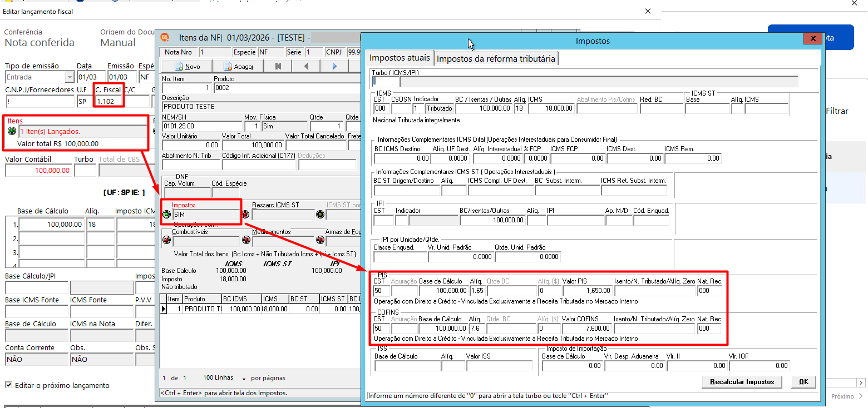Viewport: 868px width, 408px height.
Task: Click NCM/SH field 0101.29.00
Action: 201,126
